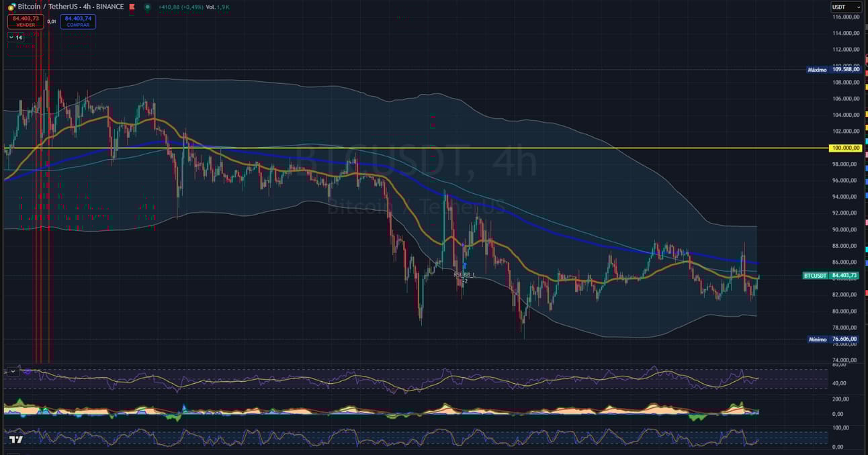Viewport: 868px width, 455px height.
Task: Click the +410,88 (+0,49%) change value
Action: click(180, 7)
